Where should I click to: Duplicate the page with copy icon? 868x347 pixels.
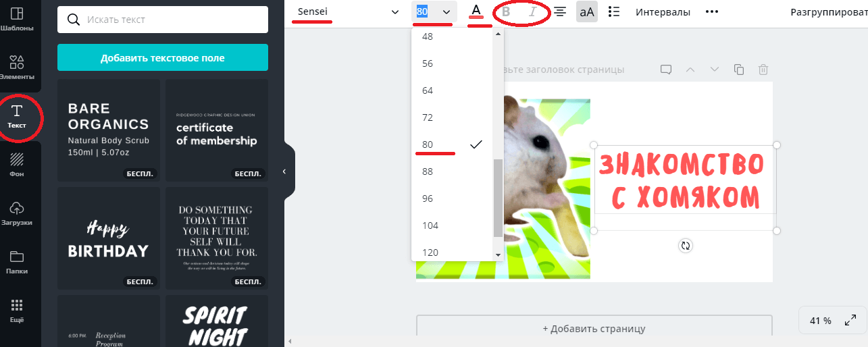[x=739, y=70]
